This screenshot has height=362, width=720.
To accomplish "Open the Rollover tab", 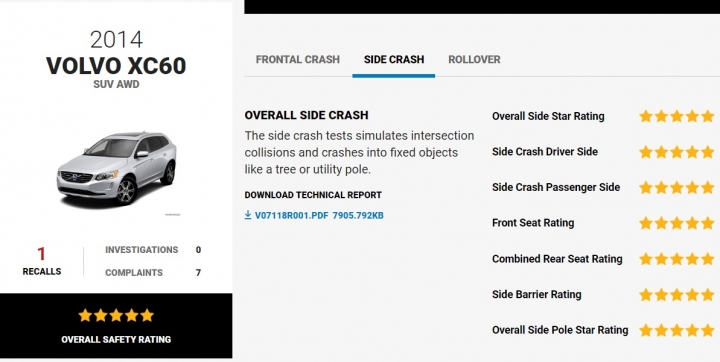I will tap(474, 60).
